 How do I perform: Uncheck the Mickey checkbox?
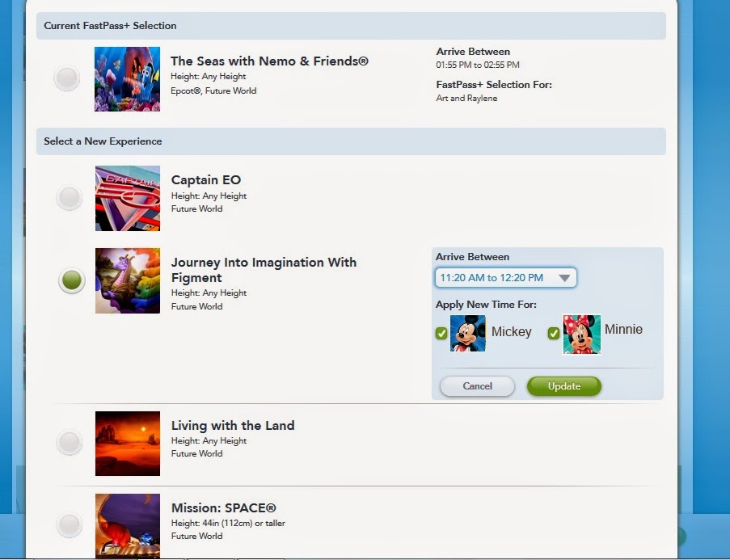(441, 333)
